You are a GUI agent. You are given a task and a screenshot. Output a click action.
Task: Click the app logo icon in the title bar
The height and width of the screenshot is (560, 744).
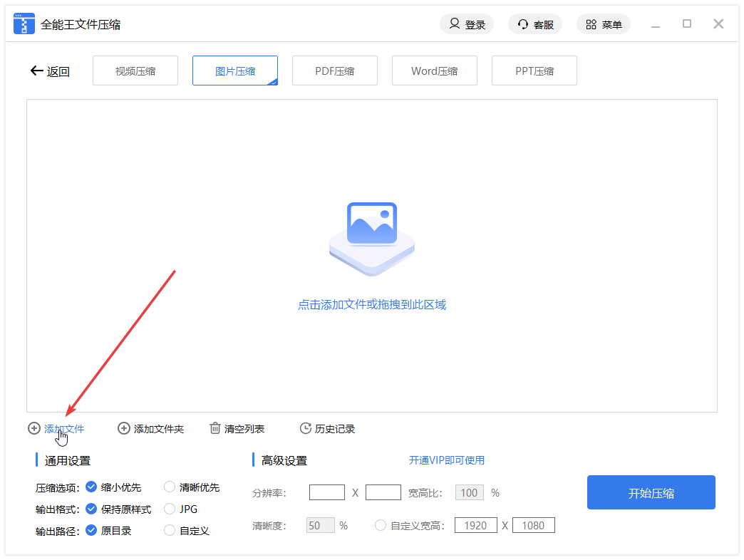(24, 24)
